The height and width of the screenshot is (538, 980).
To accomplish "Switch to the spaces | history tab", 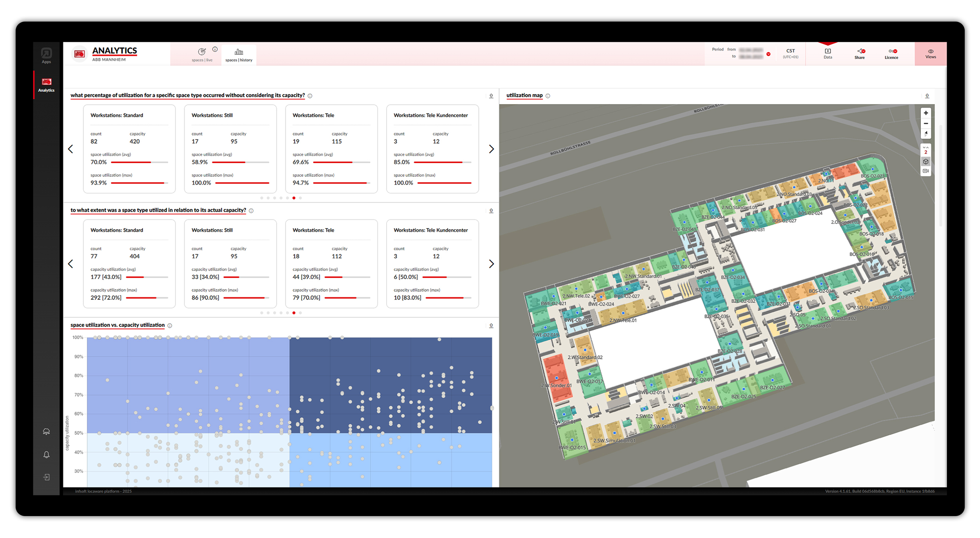I will [239, 55].
